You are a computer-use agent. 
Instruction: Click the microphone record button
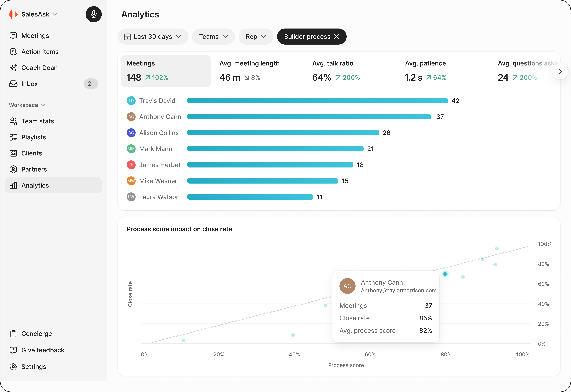pyautogui.click(x=93, y=14)
